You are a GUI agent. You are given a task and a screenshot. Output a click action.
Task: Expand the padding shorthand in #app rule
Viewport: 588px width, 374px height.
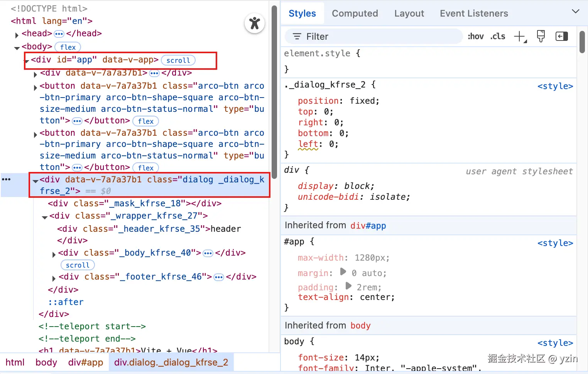[x=348, y=286]
